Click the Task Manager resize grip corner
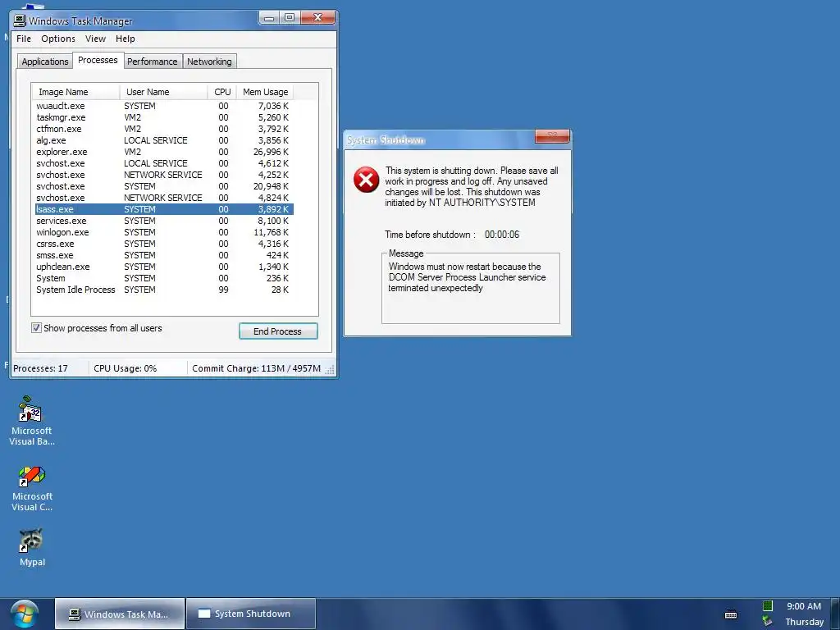Image resolution: width=840 pixels, height=630 pixels. [331, 370]
